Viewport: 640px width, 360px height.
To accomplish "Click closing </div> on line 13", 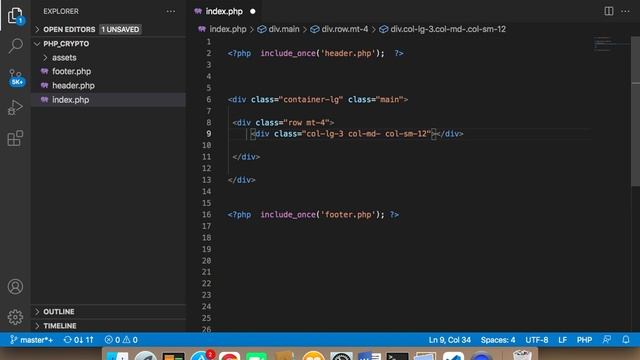I will (242, 180).
